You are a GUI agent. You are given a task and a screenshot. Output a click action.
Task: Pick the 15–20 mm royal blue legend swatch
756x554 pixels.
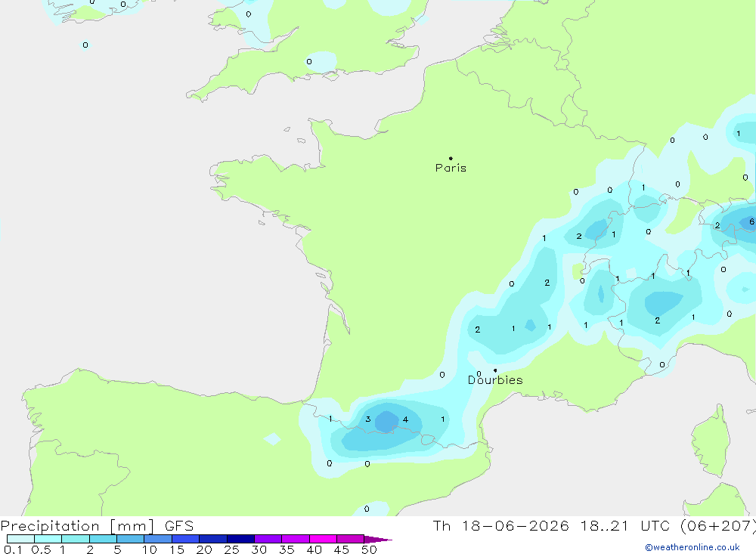click(x=185, y=539)
